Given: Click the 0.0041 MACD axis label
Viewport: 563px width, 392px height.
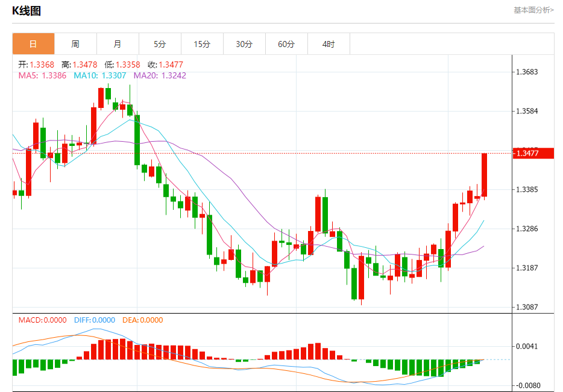Looking at the screenshot, I should click(x=527, y=346).
